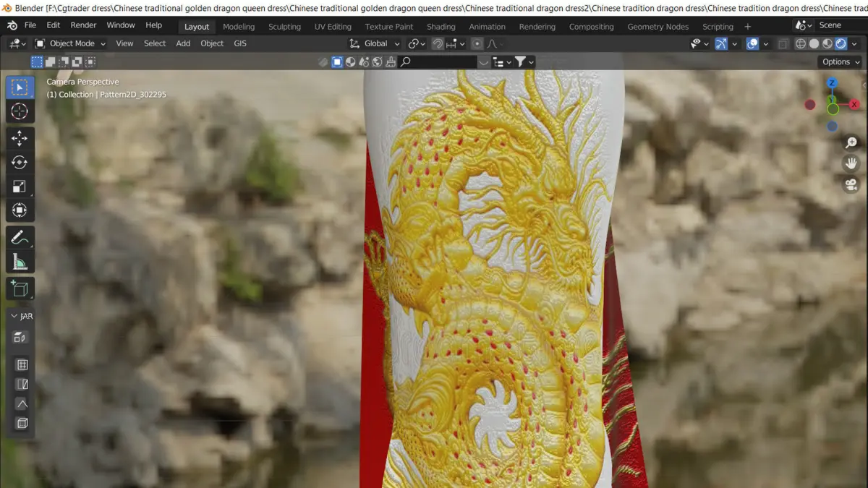The image size is (868, 488).
Task: Activate the 3D Cursor tool
Action: [20, 111]
